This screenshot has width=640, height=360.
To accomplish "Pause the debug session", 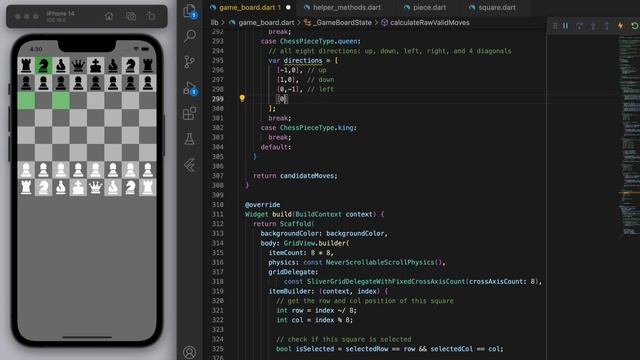I will coord(565,26).
